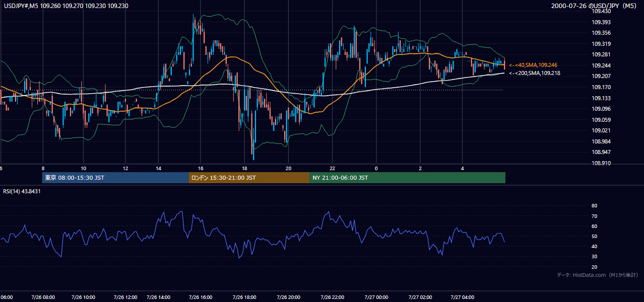Screen dimensions: 644x302
Task: Click the 7/26 20:00 time label
Action: coord(289,297)
